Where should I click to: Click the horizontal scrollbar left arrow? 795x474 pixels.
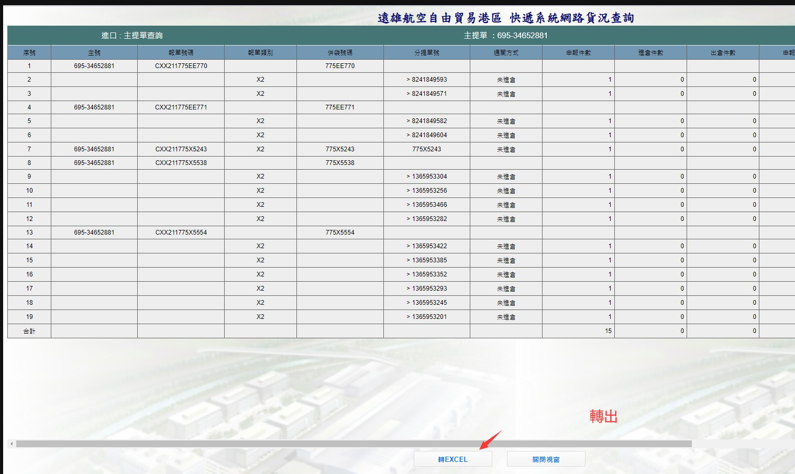point(12,444)
